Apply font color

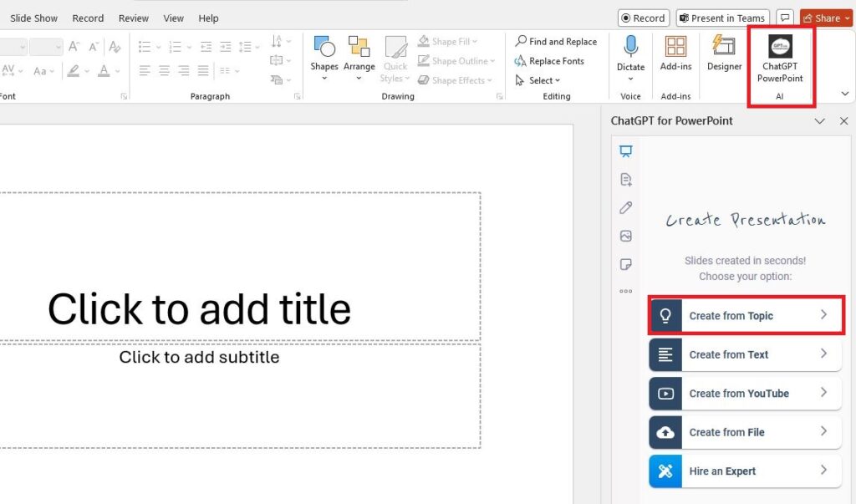[x=104, y=70]
